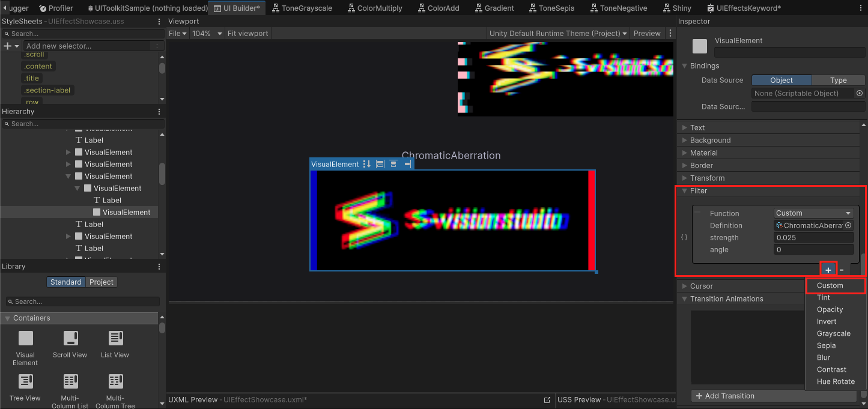Click the minus button to remove filter

[842, 270]
